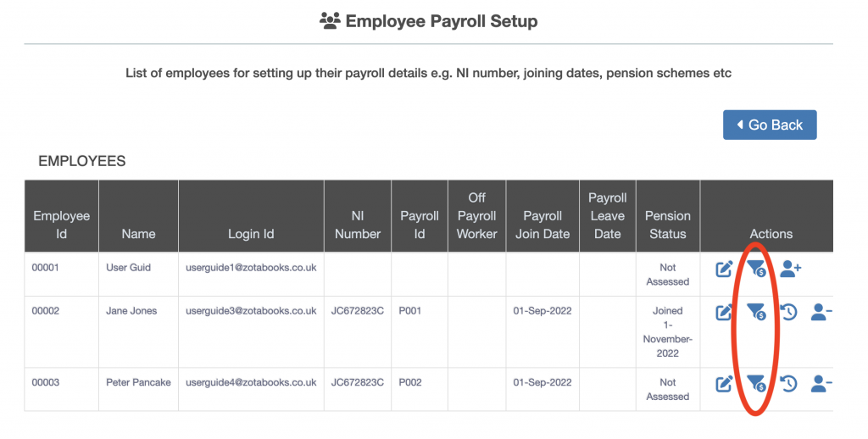Click the NI Number column header

tap(358, 225)
